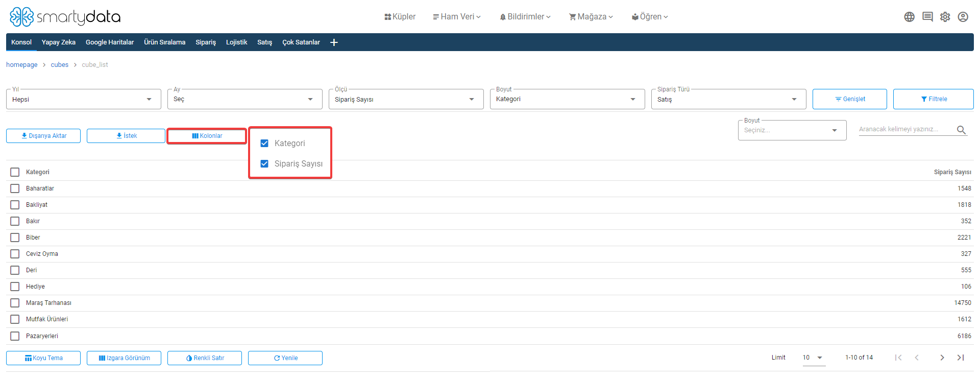The height and width of the screenshot is (379, 980).
Task: Uncheck the Sipariş Sayısı column checkbox
Action: pyautogui.click(x=264, y=164)
